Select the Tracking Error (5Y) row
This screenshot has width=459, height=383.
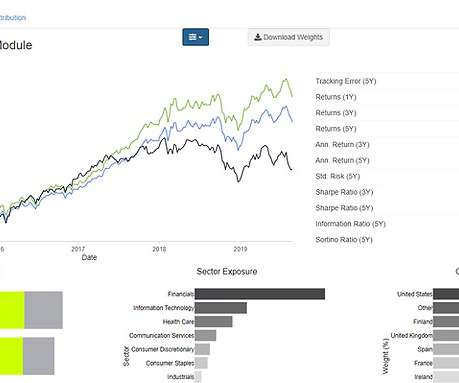tap(387, 81)
